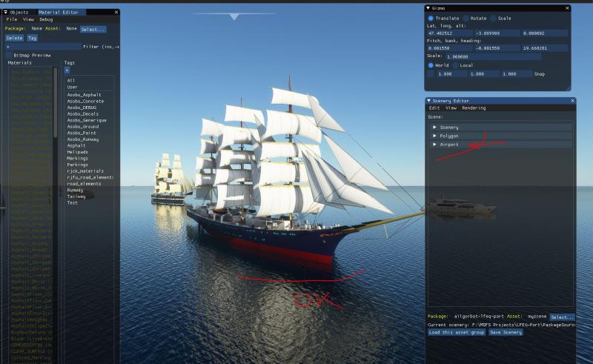Screen dimensions: 593x364
Task: Click the heading field 19.668281
Action: pos(544,48)
